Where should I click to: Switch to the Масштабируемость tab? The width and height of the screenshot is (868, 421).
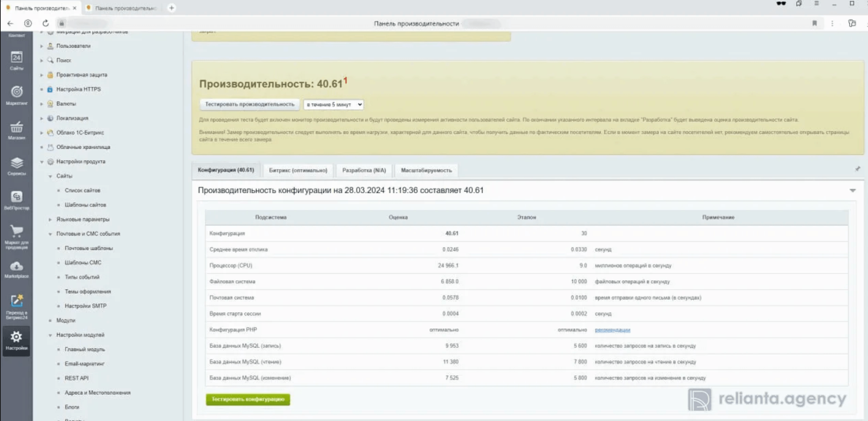(x=426, y=170)
